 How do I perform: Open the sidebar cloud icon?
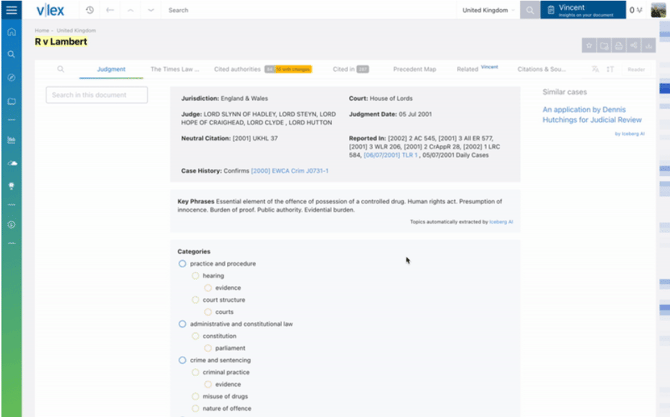(12, 163)
